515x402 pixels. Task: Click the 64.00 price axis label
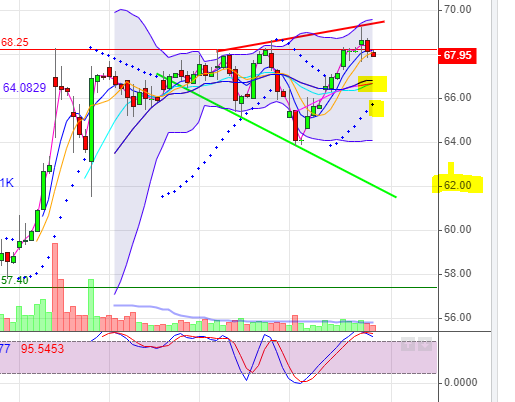(x=458, y=142)
